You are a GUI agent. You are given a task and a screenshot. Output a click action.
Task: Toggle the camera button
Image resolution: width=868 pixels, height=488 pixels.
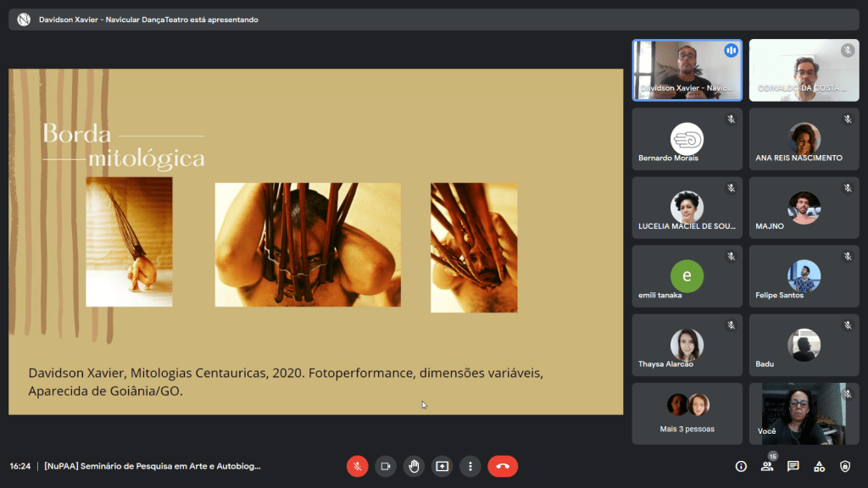tap(386, 466)
